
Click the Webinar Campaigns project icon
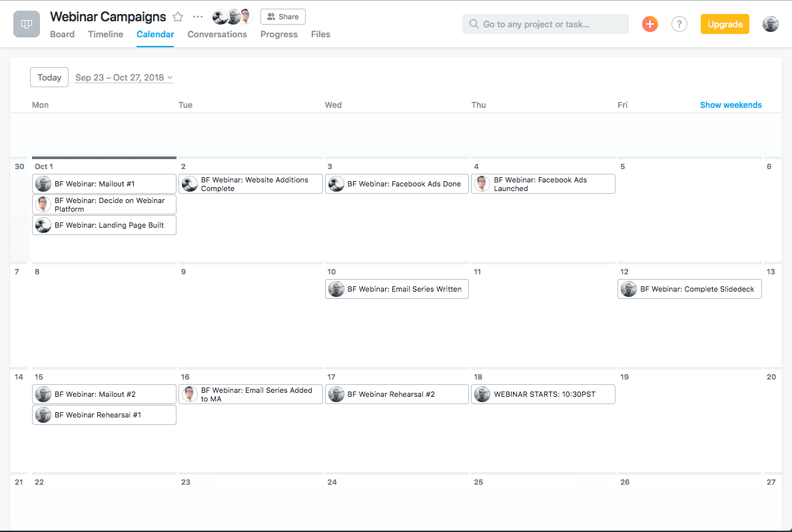[x=27, y=25]
